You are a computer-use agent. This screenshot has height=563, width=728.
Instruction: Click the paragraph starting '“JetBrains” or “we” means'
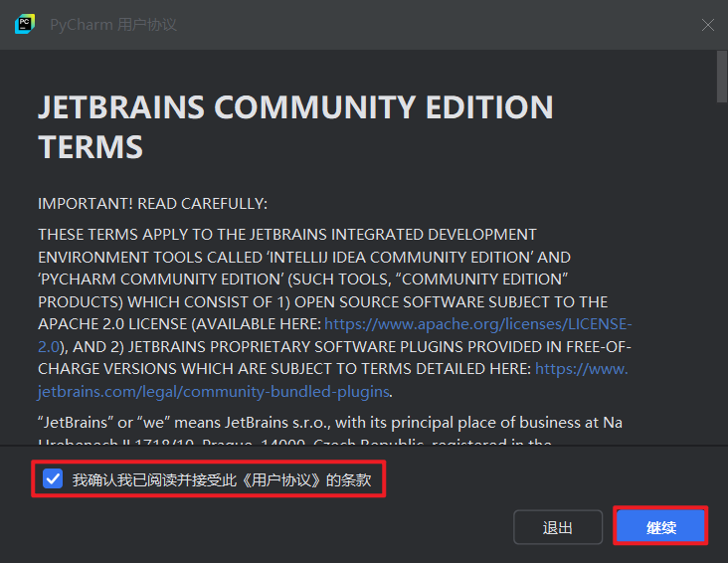[x=330, y=432]
